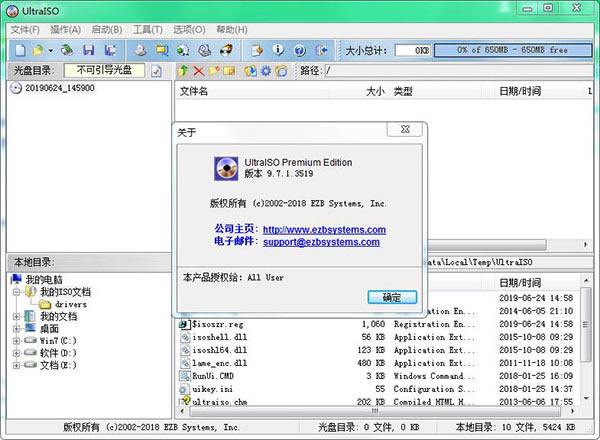Expand the 桌面 tree node
This screenshot has width=600, height=440.
[x=16, y=329]
